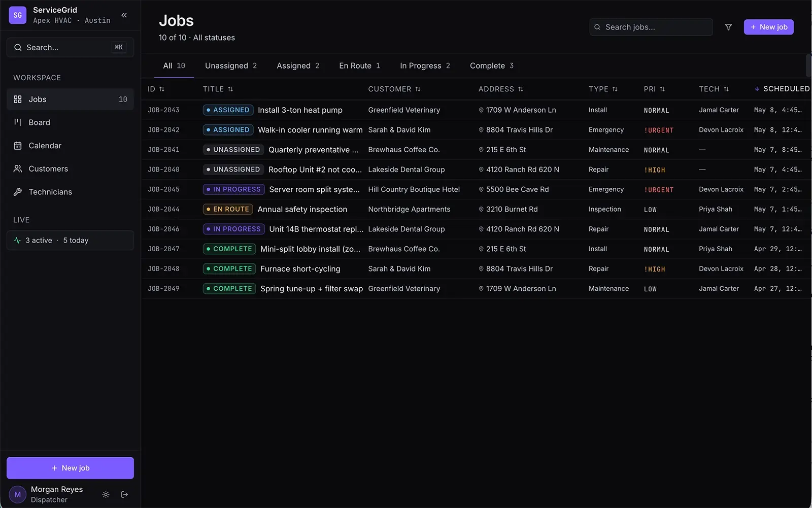Switch to the Complete tab
812x508 pixels.
(492, 66)
